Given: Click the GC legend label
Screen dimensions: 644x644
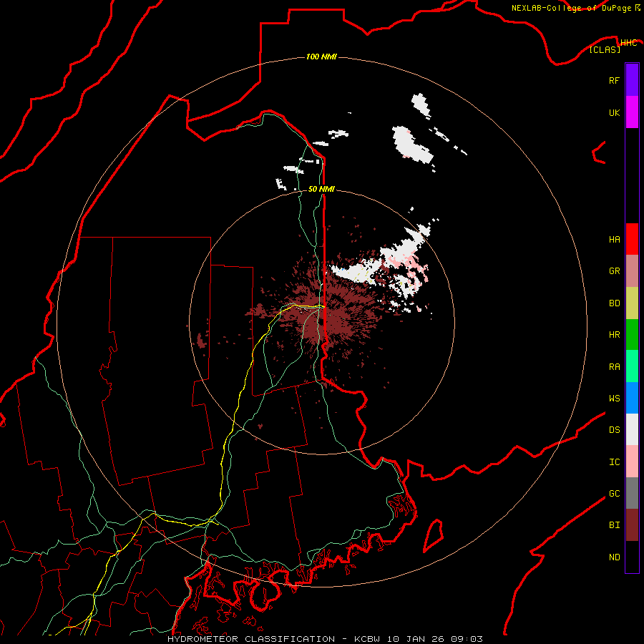Looking at the screenshot, I should [x=614, y=493].
